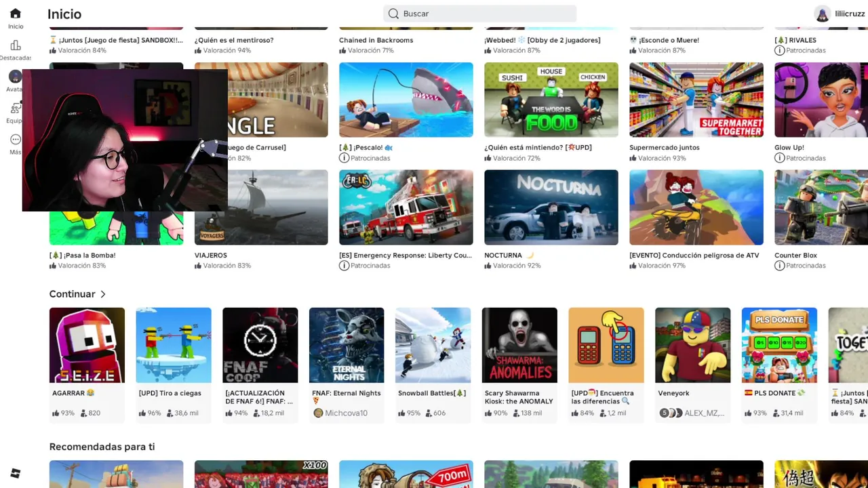Open the Inicio home icon in sidebar
The width and height of the screenshot is (868, 488).
15,14
